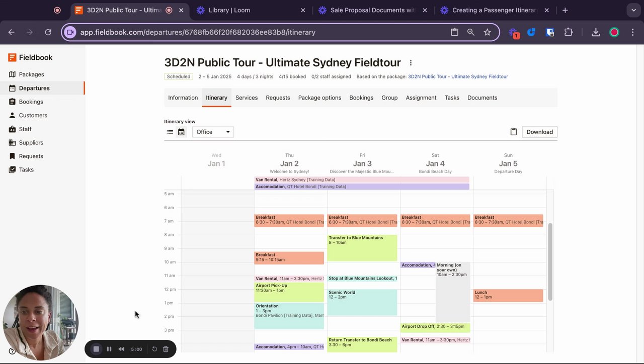The image size is (644, 364).
Task: Open the help icon at bottom left
Action: [x=12, y=351]
